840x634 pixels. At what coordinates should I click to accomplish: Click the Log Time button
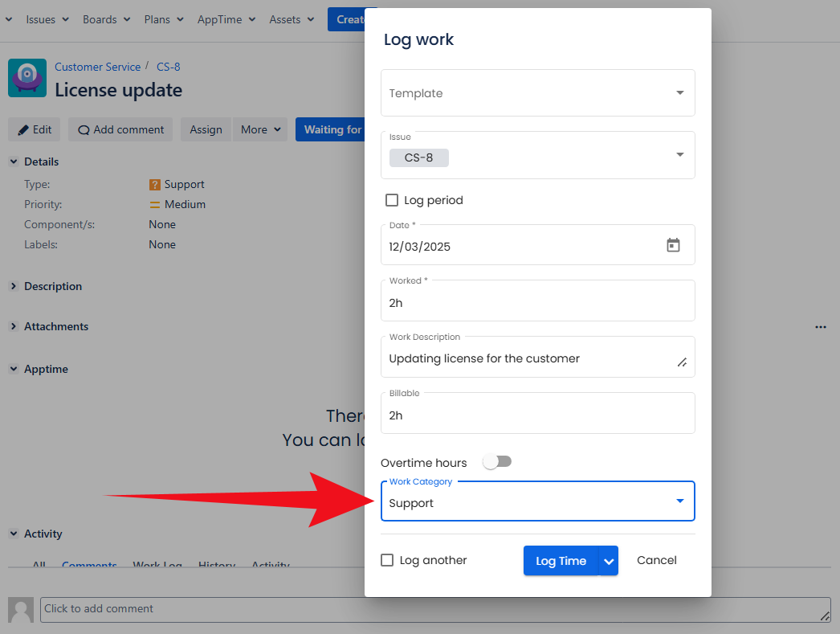pyautogui.click(x=561, y=561)
